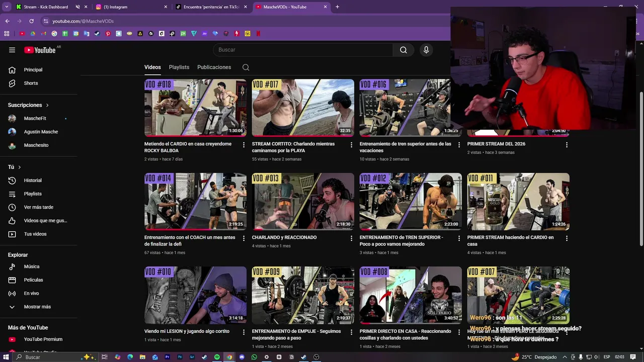This screenshot has height=362, width=644.
Task: Open Maschesito subscription channel
Action: point(36,145)
